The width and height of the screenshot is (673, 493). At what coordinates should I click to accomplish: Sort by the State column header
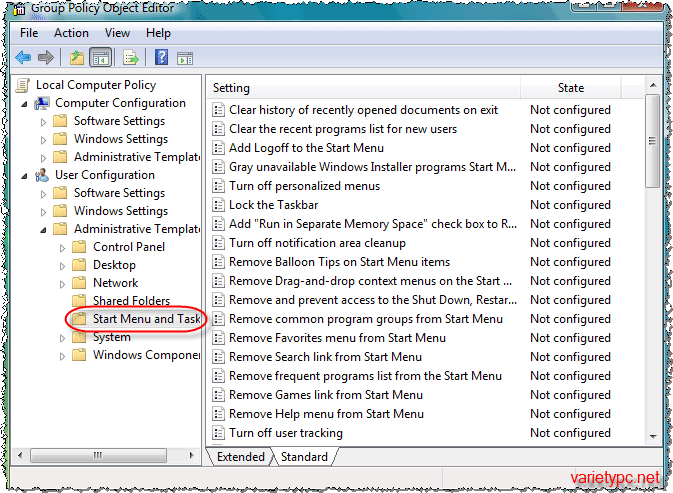click(570, 88)
